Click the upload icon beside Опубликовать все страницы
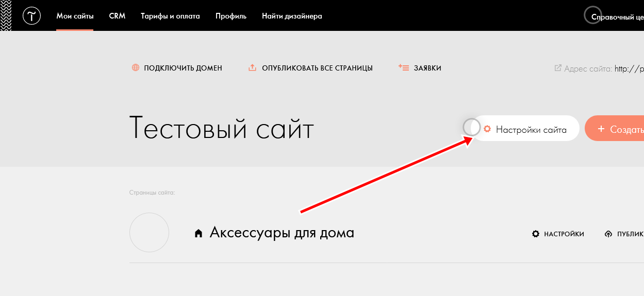Screen dimensions: 644x296 point(252,68)
